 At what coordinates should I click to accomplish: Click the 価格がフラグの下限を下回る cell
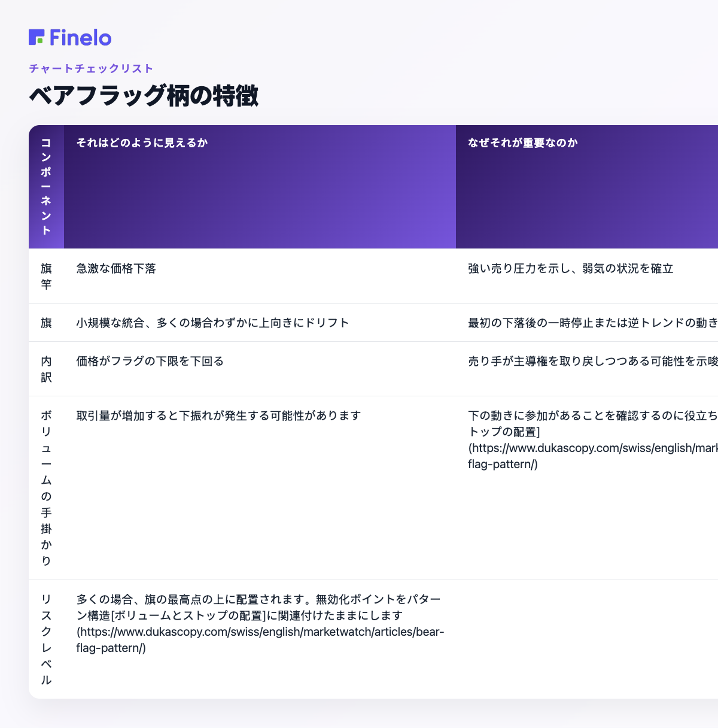260,369
